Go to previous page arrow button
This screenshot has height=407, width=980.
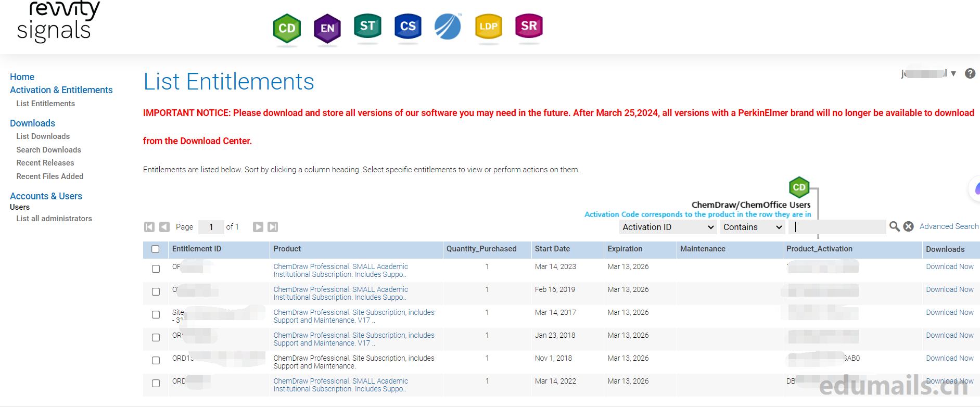[164, 227]
